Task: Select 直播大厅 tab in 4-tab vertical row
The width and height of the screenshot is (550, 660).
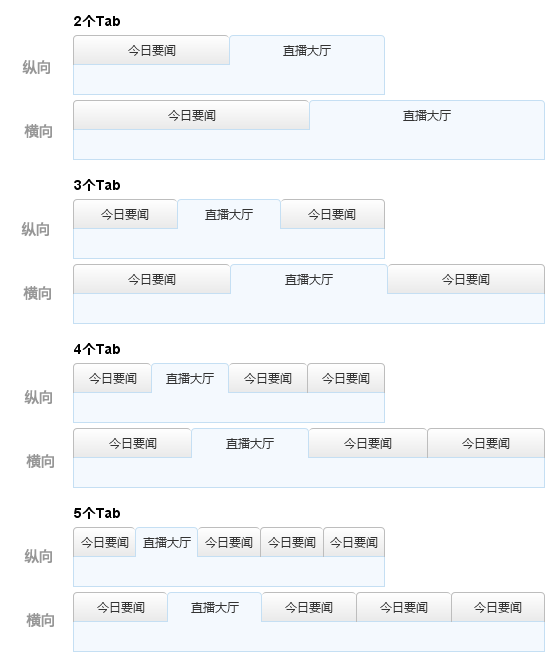Action: click(190, 378)
